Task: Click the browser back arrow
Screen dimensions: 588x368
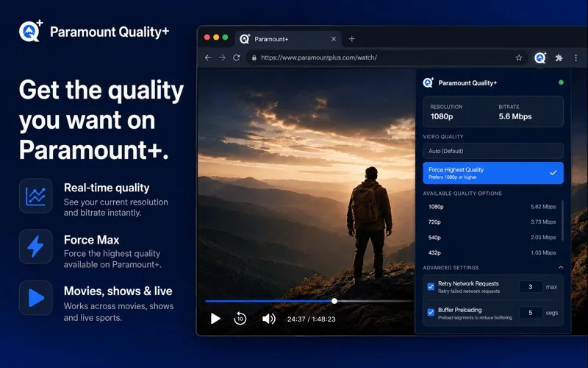Action: [208, 57]
